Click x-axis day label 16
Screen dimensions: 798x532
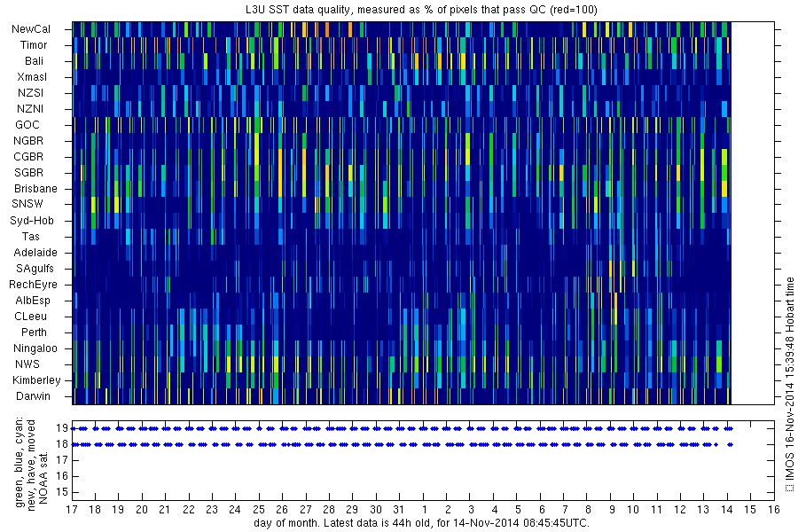[774, 509]
